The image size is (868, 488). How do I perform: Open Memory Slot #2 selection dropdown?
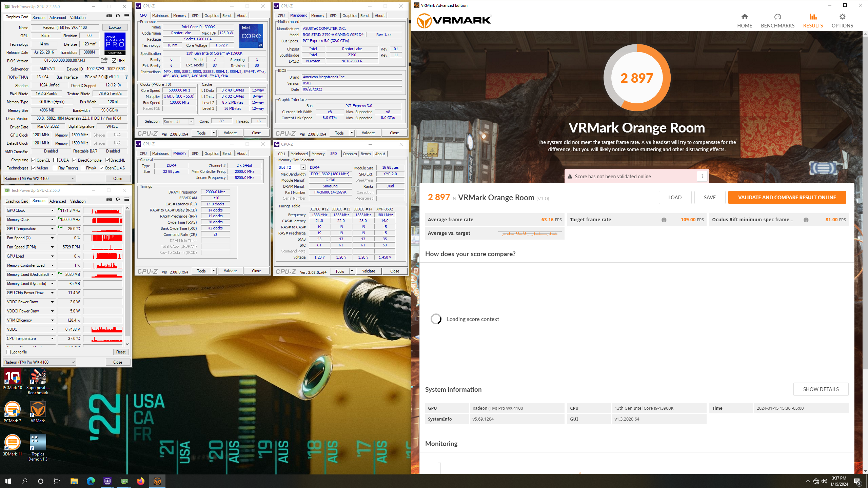pyautogui.click(x=292, y=167)
